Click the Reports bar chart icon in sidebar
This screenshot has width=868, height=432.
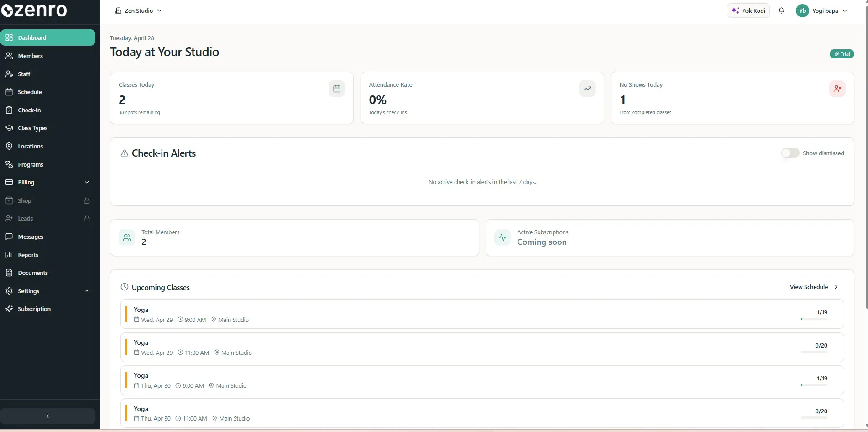coord(9,255)
